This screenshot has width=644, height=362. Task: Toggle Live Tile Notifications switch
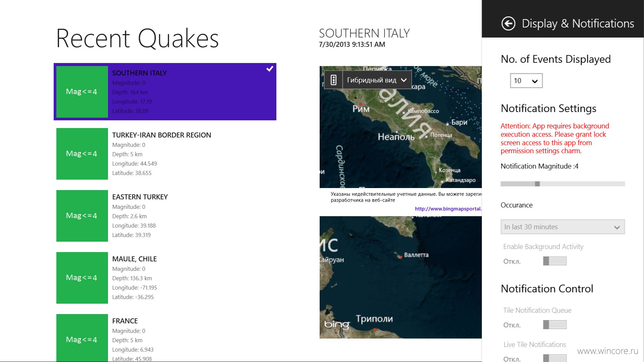click(555, 358)
